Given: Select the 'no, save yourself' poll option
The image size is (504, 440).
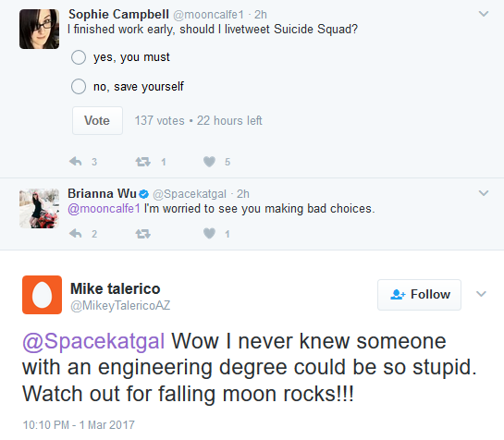Looking at the screenshot, I should click(x=79, y=87).
